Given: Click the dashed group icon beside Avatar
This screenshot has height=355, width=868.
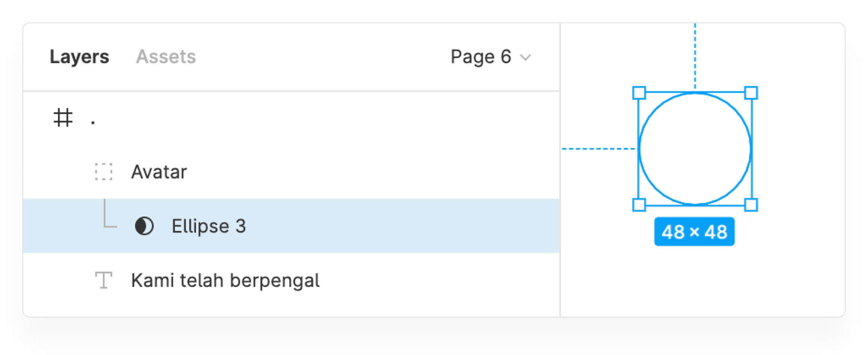Looking at the screenshot, I should (104, 172).
